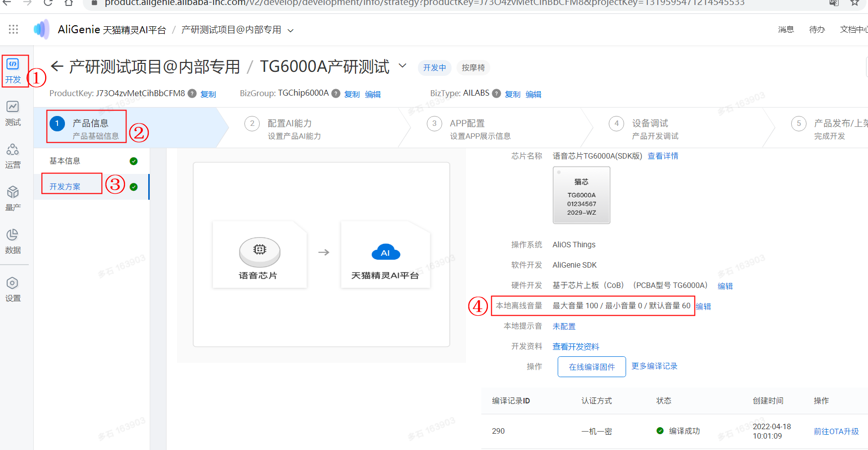The height and width of the screenshot is (450, 868).
Task: Click the AliOS Things value
Action: [x=574, y=245]
